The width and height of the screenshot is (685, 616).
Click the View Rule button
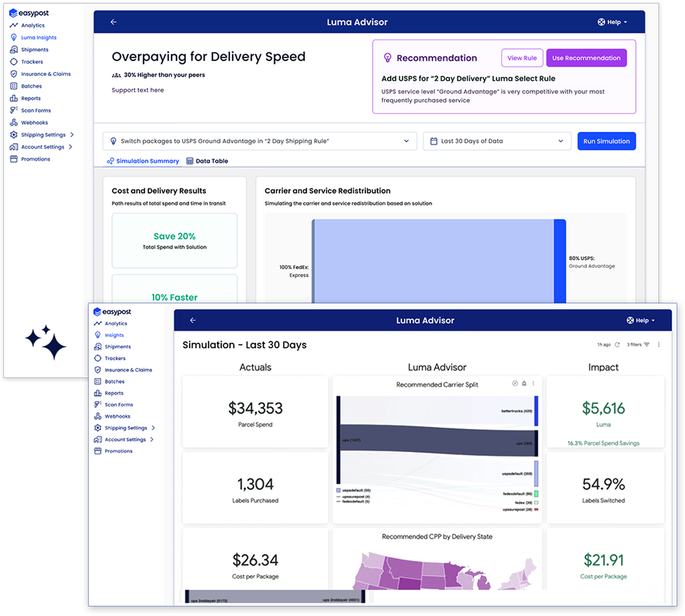point(522,57)
